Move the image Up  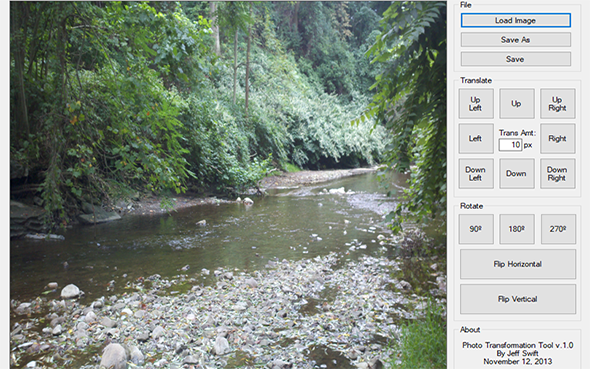517,104
